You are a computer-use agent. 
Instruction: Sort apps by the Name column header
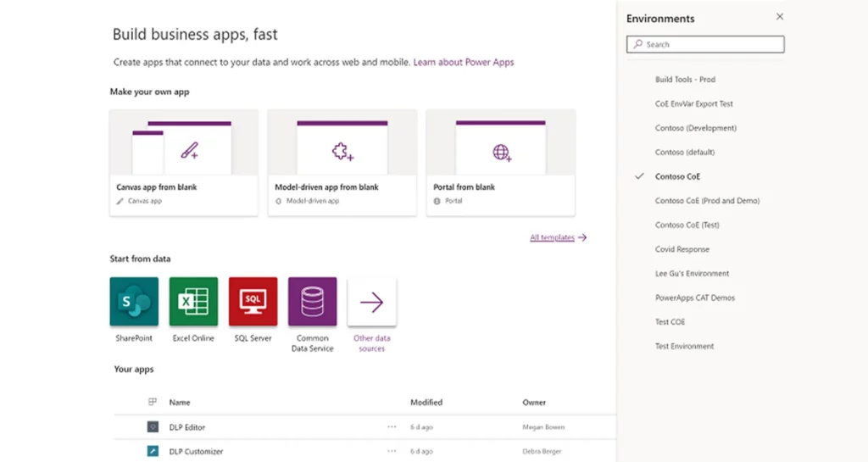click(180, 403)
